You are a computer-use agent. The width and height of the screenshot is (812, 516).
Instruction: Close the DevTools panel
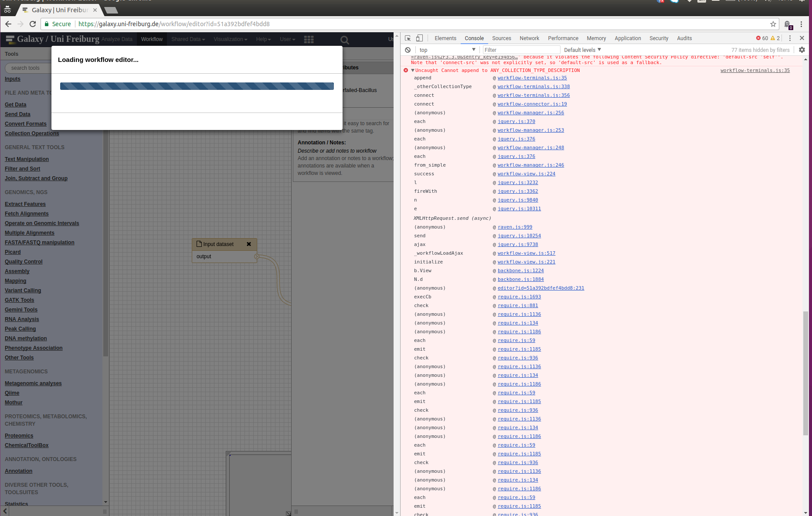[802, 38]
